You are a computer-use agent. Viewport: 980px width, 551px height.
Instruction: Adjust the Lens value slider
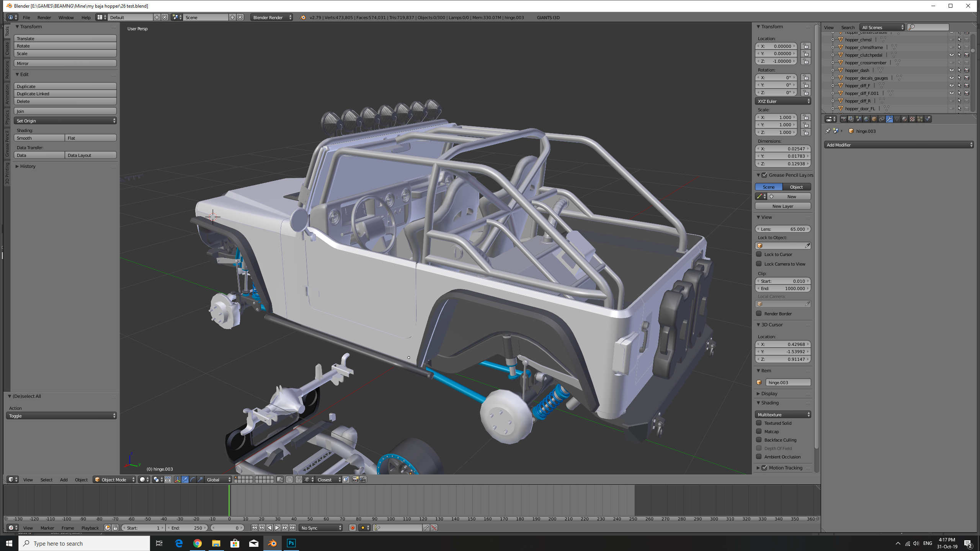pyautogui.click(x=782, y=229)
